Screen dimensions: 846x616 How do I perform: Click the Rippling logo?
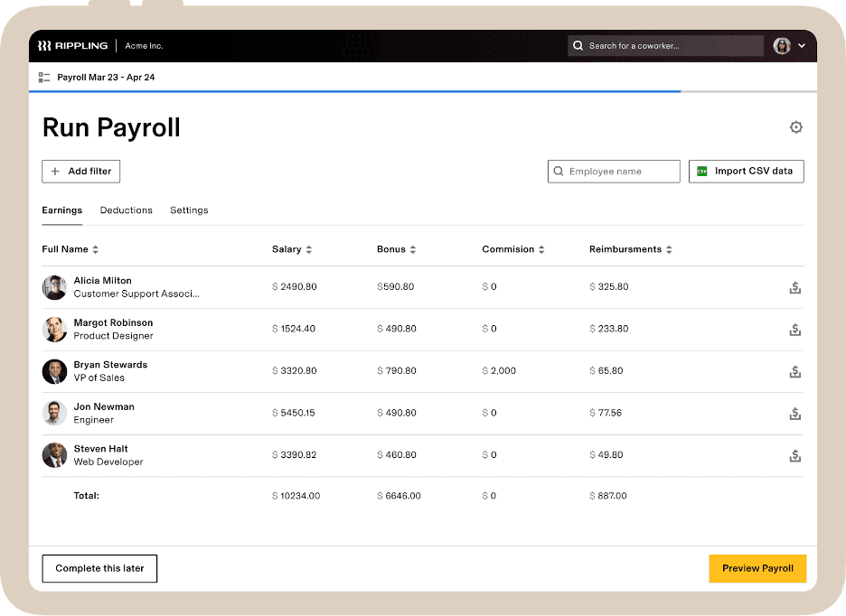(x=70, y=45)
